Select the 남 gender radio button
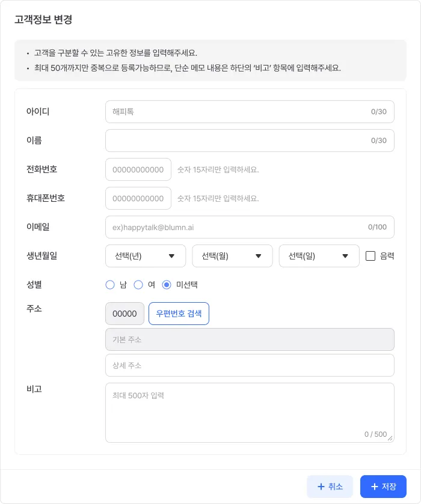The image size is (421, 504). coord(110,285)
